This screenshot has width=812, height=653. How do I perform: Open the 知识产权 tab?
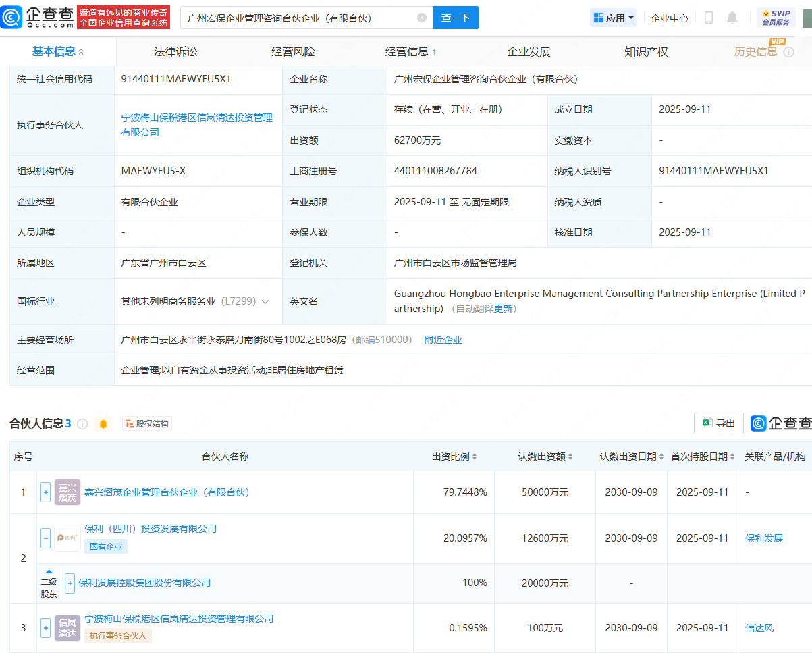[x=646, y=52]
